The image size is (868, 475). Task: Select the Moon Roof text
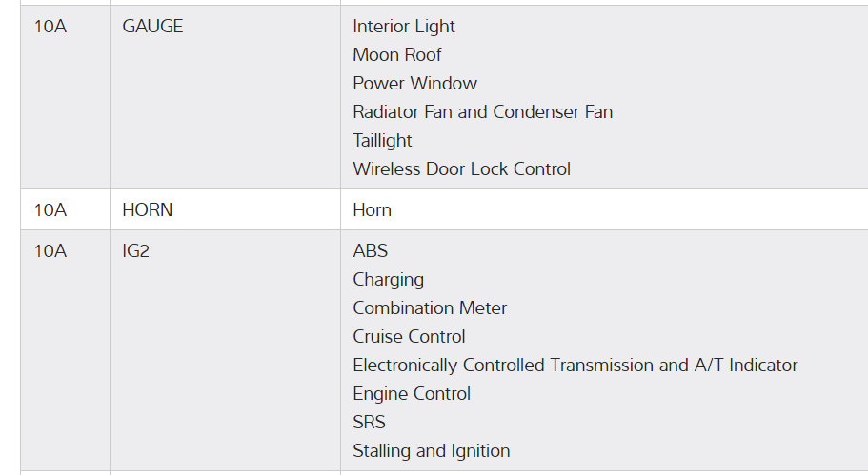397,55
